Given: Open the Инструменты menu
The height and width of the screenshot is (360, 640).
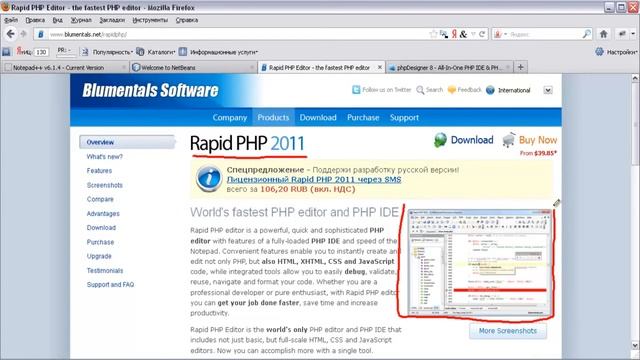Looking at the screenshot, I should point(150,20).
